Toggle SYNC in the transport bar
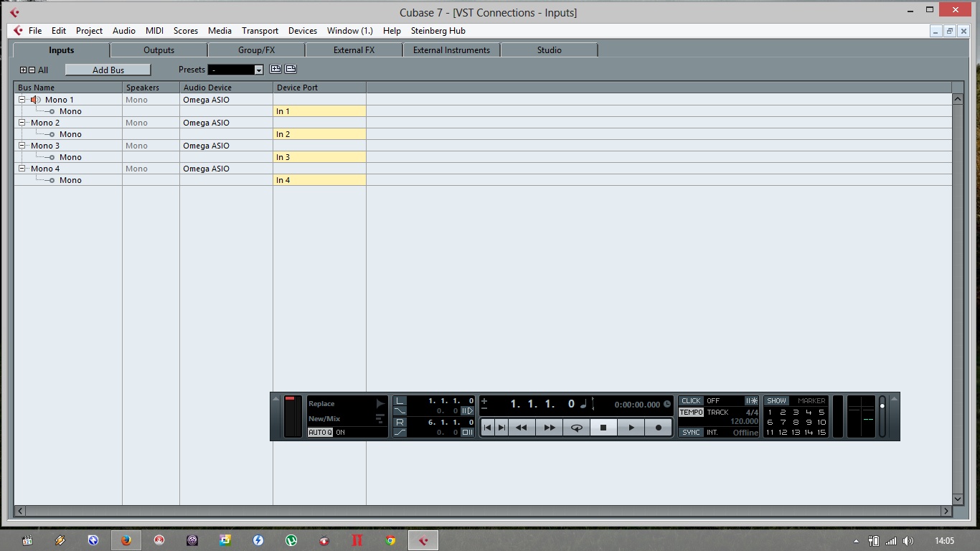980x551 pixels. pyautogui.click(x=690, y=432)
